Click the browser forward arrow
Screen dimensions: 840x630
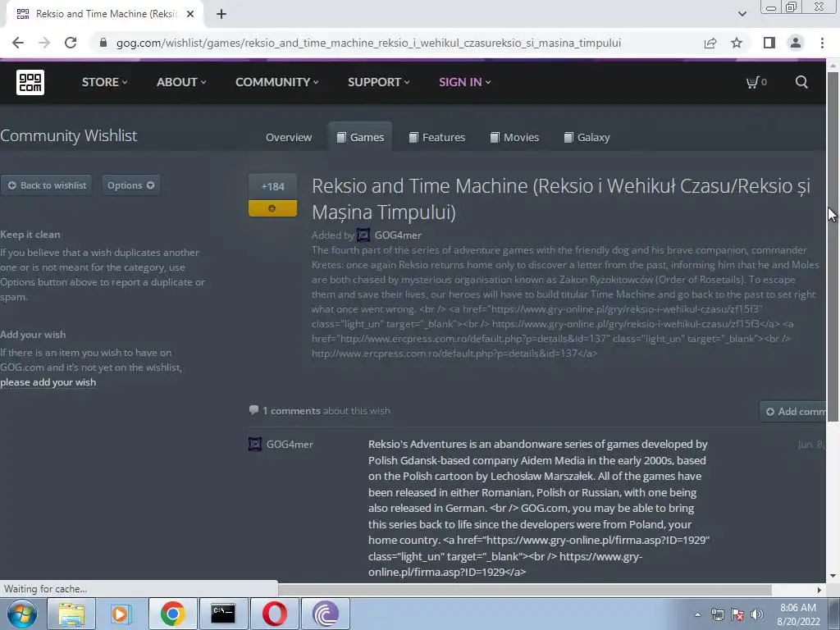(44, 43)
